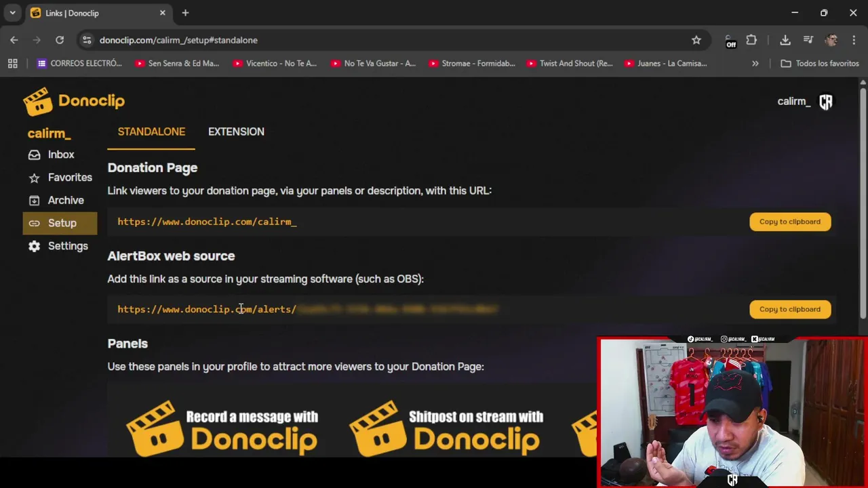The image size is (868, 488).
Task: Open Settings gear in sidebar
Action: pyautogui.click(x=58, y=246)
